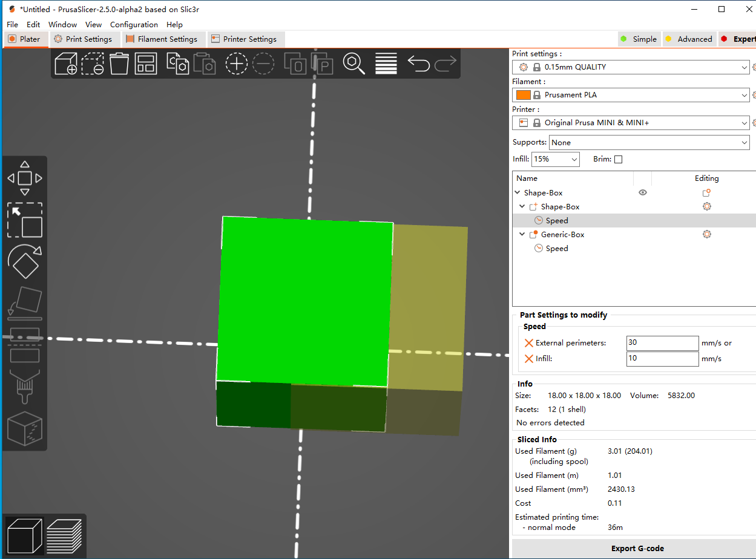The width and height of the screenshot is (756, 559).
Task: Click the variable layer height icon
Action: pos(386,63)
